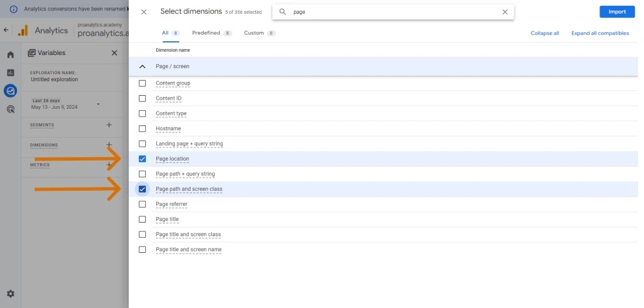644x308 pixels.
Task: Check the Page referrer checkbox
Action: tap(142, 204)
